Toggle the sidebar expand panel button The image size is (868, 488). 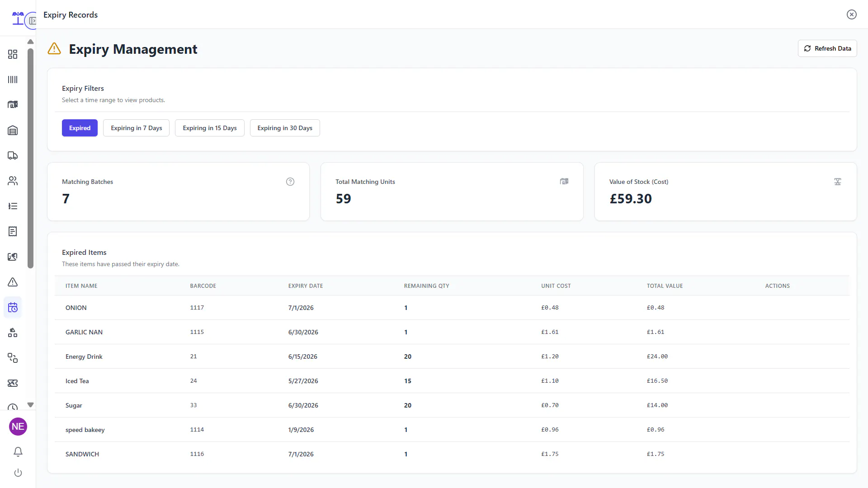click(x=32, y=21)
